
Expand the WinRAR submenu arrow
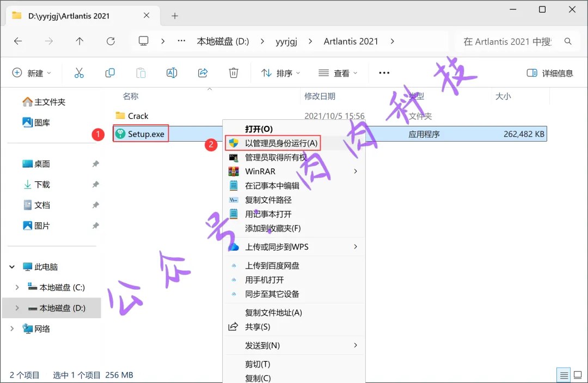pyautogui.click(x=356, y=172)
